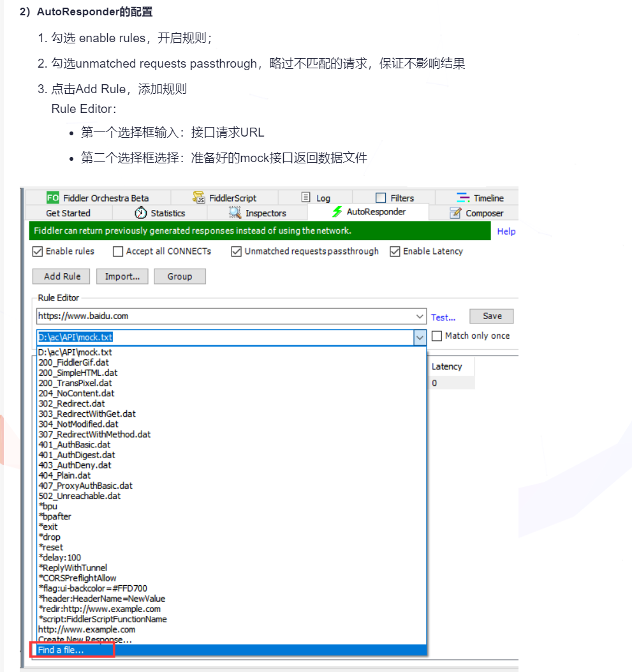Switch to the FiddlerScript tab
The width and height of the screenshot is (632, 672).
click(224, 198)
